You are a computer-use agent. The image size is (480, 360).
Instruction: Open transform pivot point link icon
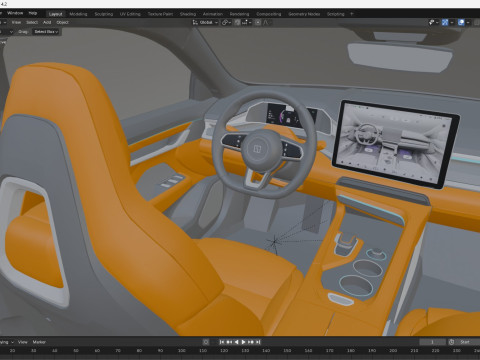(224, 22)
